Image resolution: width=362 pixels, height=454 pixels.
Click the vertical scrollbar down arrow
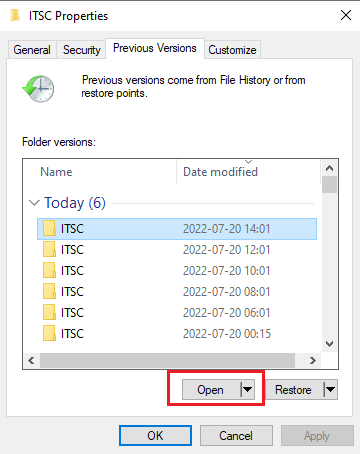point(329,344)
